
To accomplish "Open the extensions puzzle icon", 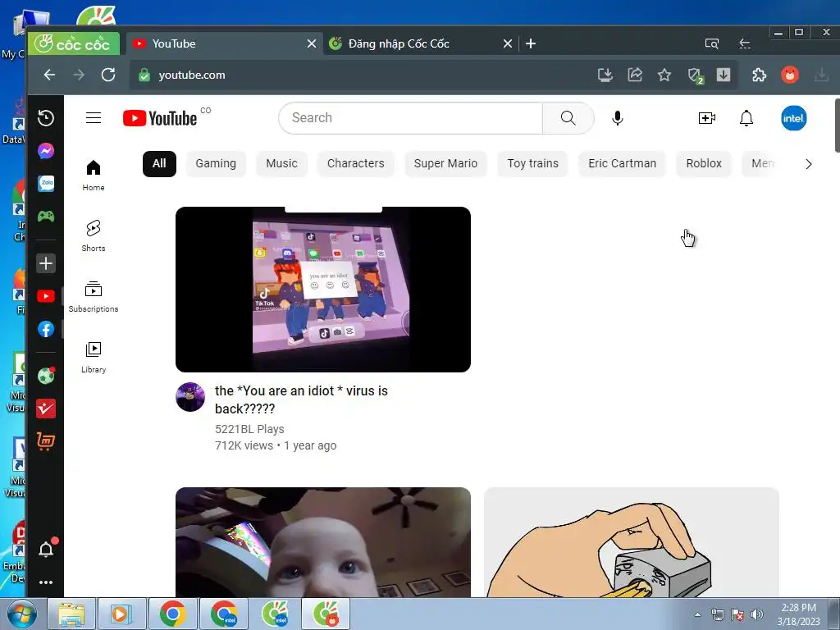I will [x=759, y=75].
